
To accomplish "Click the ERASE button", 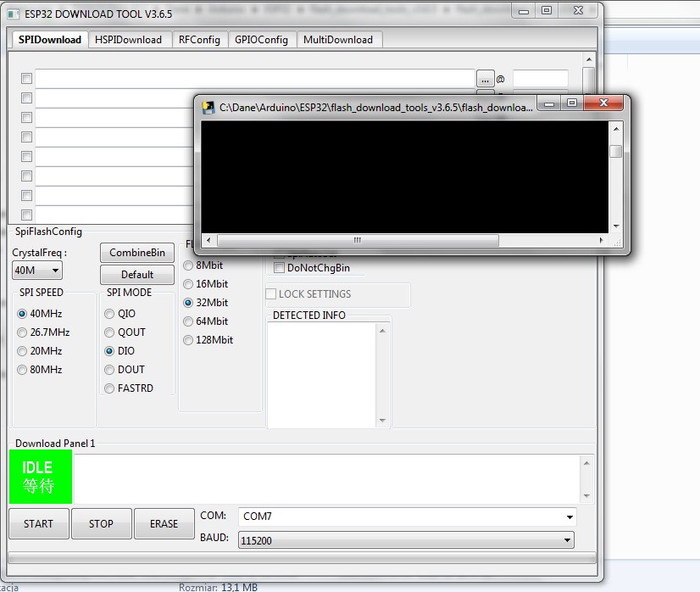I will (164, 523).
